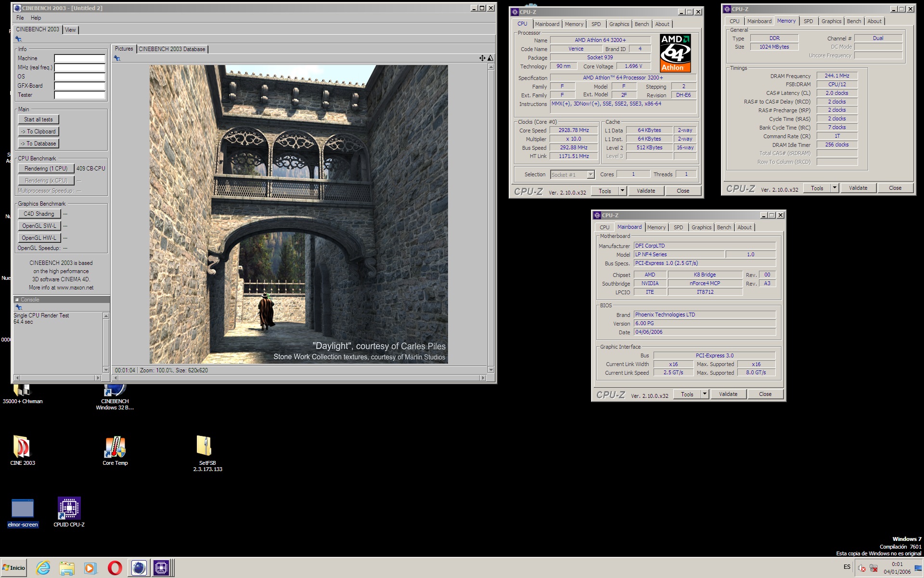The image size is (924, 578).
Task: Open the SetFSB zip archive icon
Action: click(x=207, y=453)
